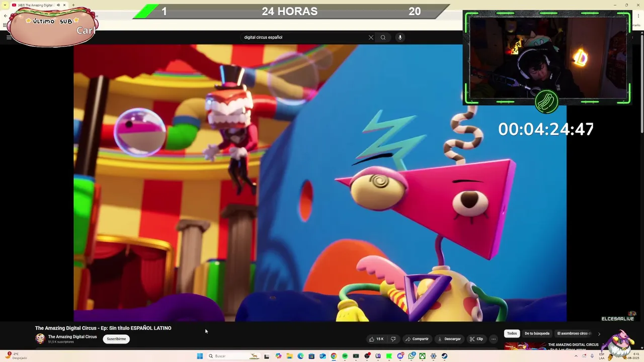Screen dimensions: 644x362
Task: Start voice search with microphone icon
Action: point(400,37)
